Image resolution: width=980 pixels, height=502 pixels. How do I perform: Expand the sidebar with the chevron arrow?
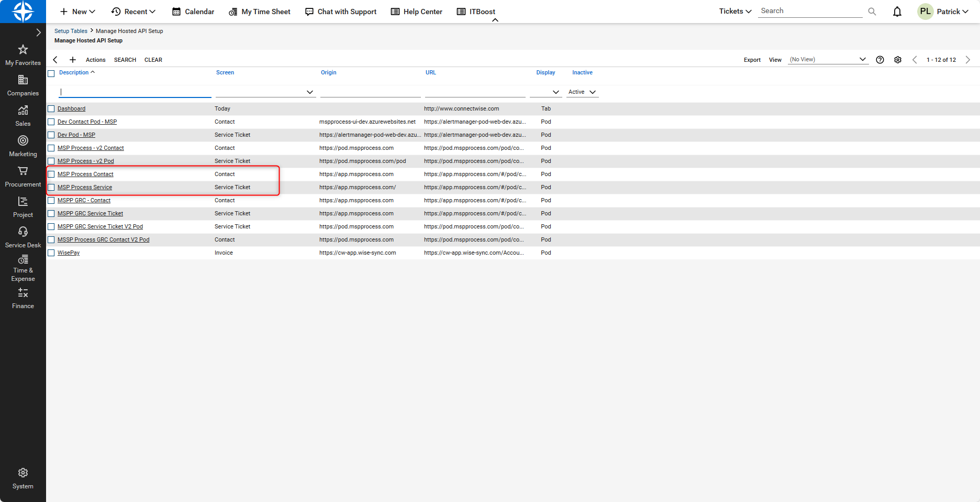pyautogui.click(x=38, y=32)
